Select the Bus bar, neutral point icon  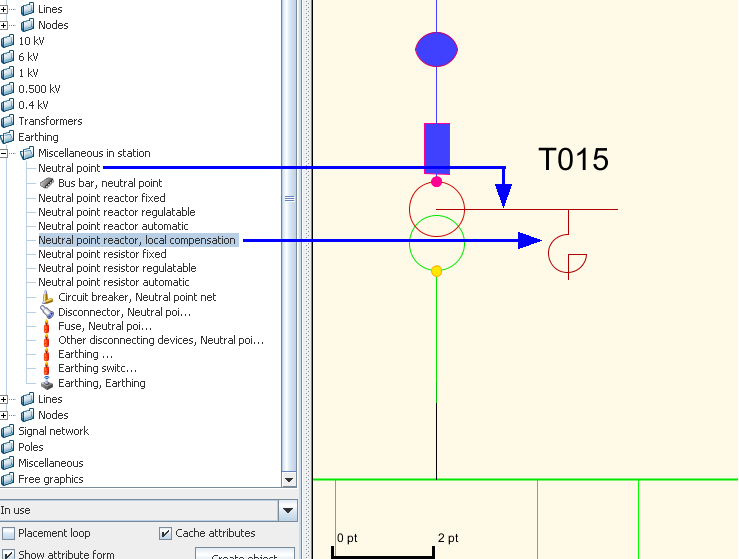click(x=47, y=183)
